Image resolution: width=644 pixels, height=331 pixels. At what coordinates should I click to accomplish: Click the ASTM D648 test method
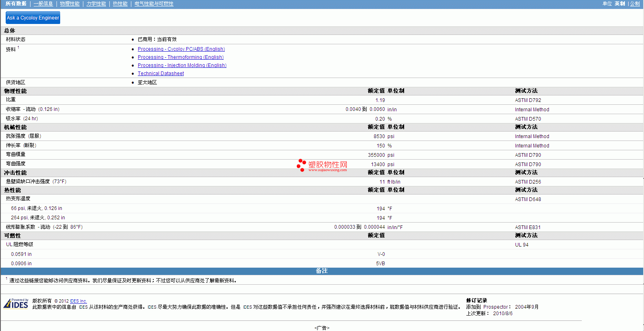pyautogui.click(x=528, y=199)
